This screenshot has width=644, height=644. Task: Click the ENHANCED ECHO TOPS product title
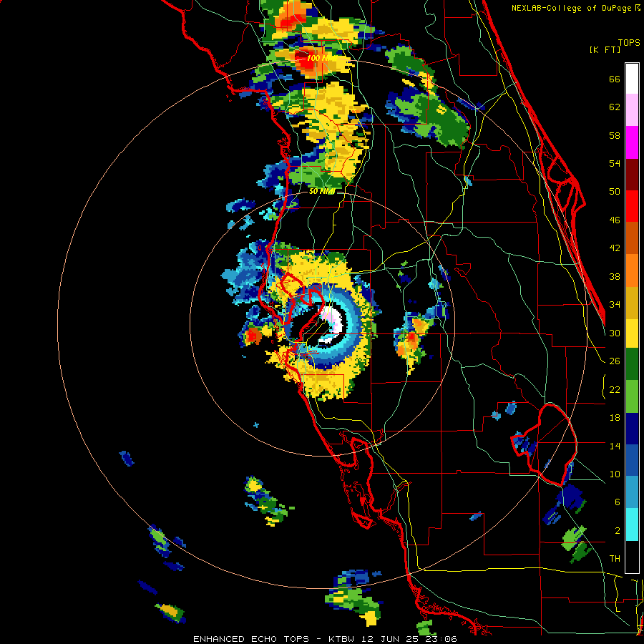[251, 639]
